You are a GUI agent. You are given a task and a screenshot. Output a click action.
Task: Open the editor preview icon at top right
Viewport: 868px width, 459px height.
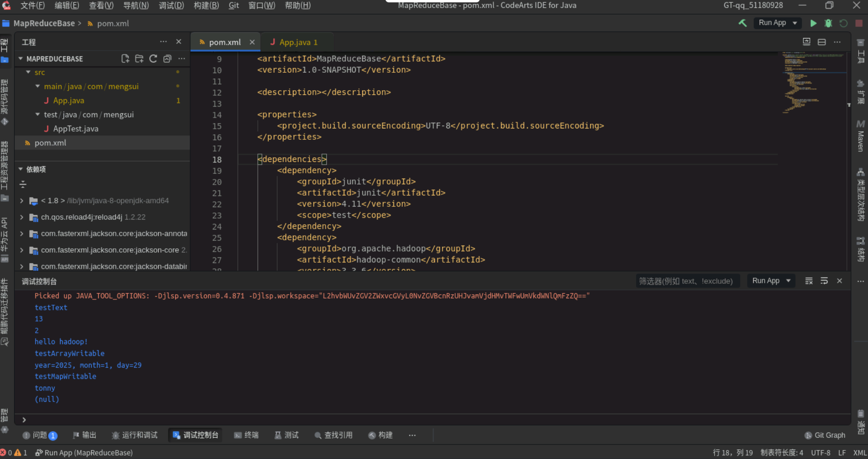click(807, 42)
